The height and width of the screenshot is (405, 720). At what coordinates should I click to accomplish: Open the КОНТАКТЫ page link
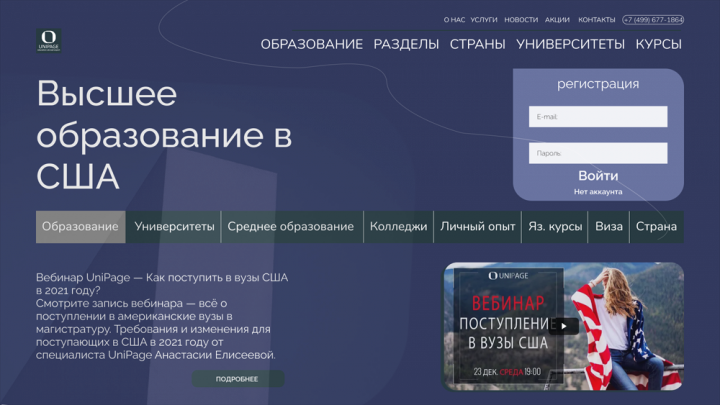pos(596,20)
